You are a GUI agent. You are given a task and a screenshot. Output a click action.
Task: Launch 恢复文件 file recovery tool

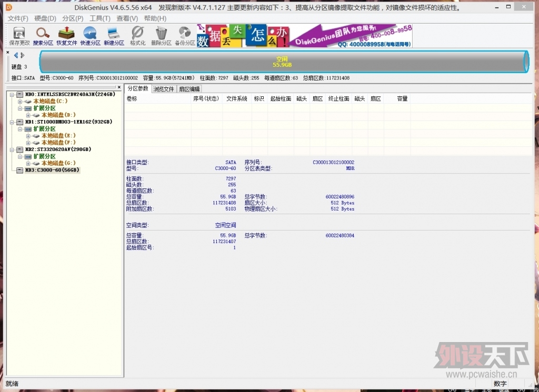tap(66, 36)
